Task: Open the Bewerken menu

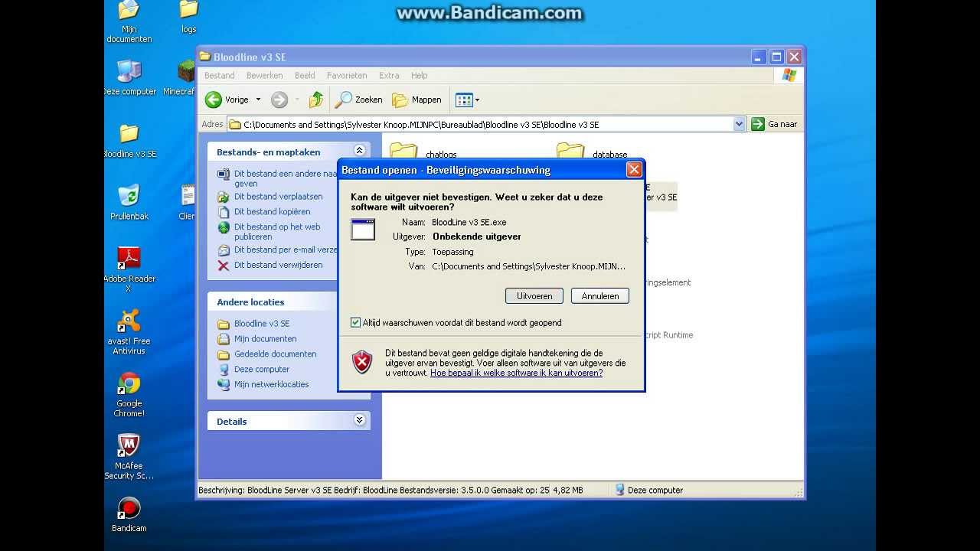Action: pos(265,76)
